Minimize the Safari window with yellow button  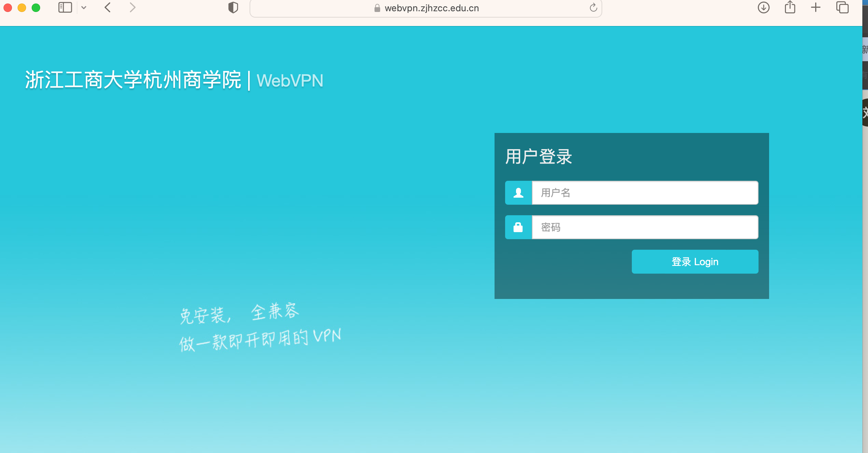tap(22, 8)
